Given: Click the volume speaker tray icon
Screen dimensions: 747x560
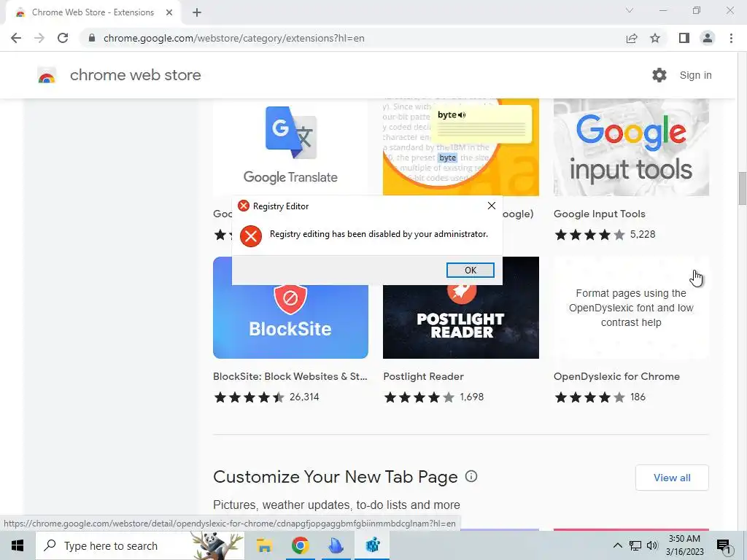Looking at the screenshot, I should (x=652, y=545).
